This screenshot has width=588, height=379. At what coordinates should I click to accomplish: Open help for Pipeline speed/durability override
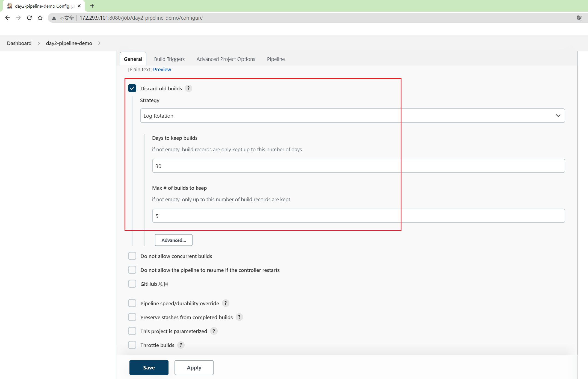[226, 303]
